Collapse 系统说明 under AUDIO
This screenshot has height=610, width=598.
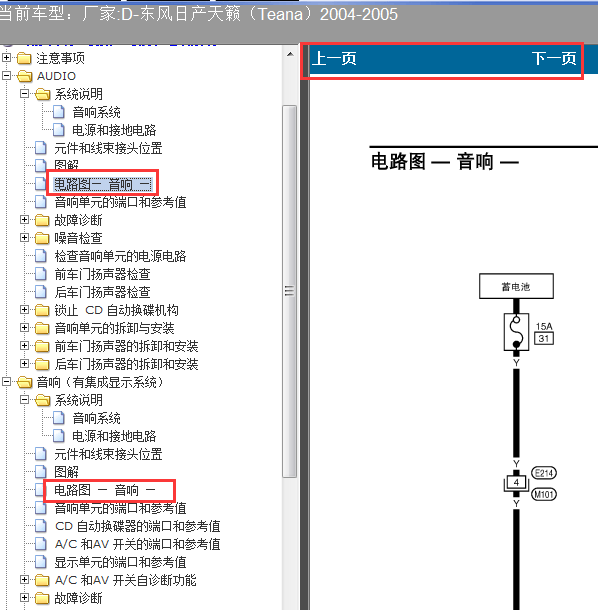coord(24,93)
